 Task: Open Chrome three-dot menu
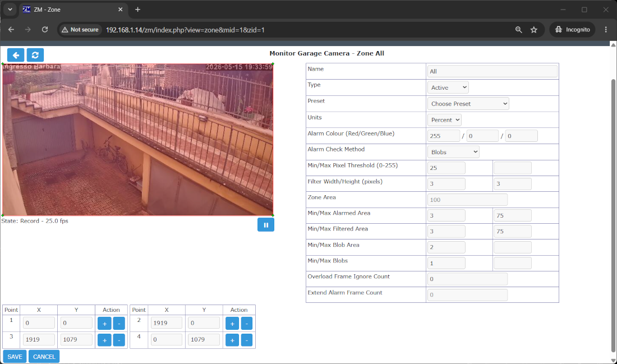coord(606,30)
